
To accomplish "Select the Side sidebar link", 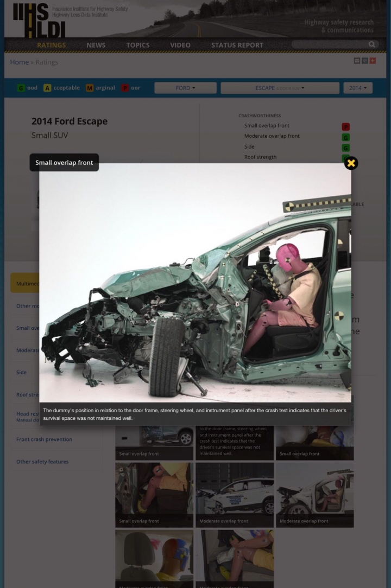I will pyautogui.click(x=21, y=372).
